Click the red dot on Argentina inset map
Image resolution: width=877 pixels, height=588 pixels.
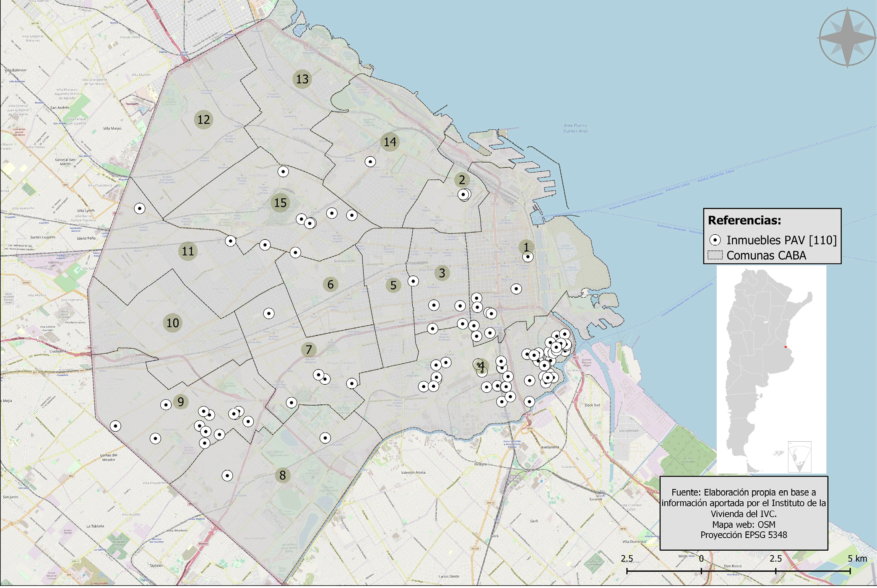click(786, 347)
